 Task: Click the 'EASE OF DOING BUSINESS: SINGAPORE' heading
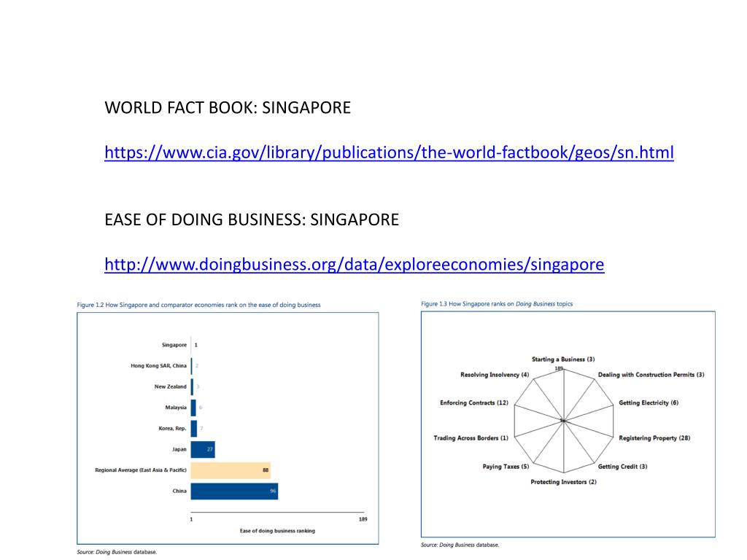tap(252, 219)
